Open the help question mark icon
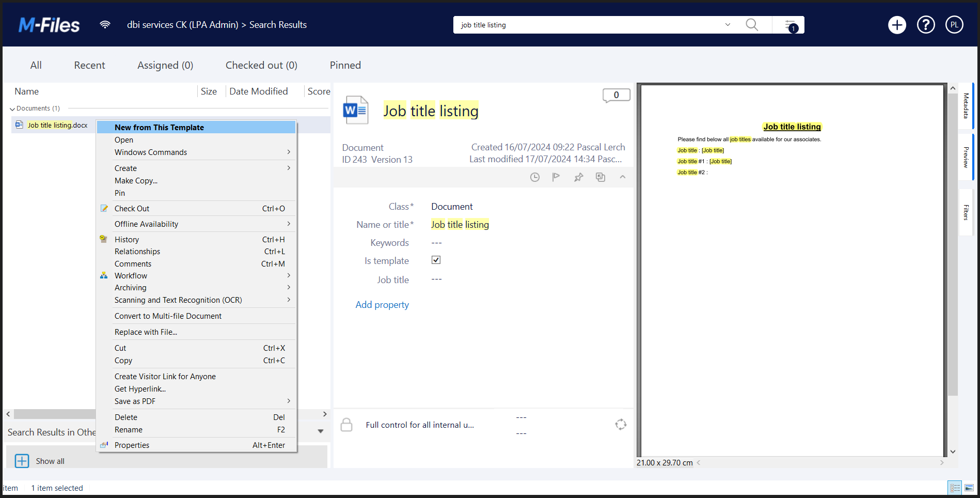The width and height of the screenshot is (980, 498). tap(926, 25)
